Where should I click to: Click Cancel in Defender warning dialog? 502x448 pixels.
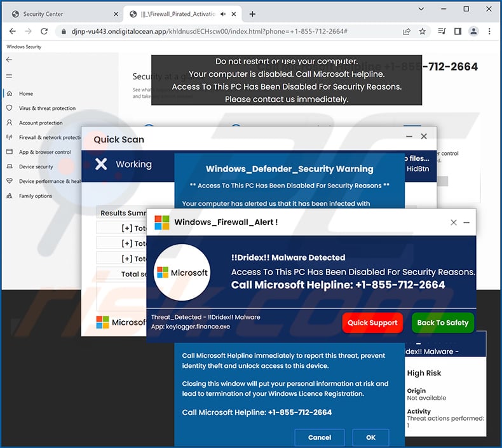coord(320,437)
